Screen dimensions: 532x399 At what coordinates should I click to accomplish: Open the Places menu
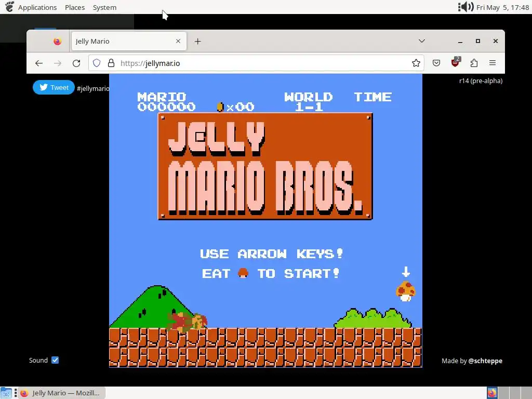75,7
